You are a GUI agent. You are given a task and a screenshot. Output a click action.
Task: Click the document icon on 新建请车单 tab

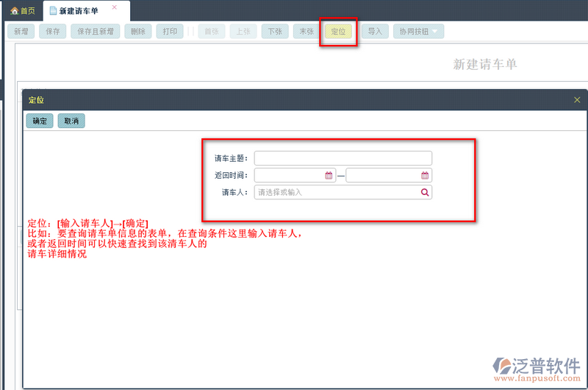(x=53, y=10)
